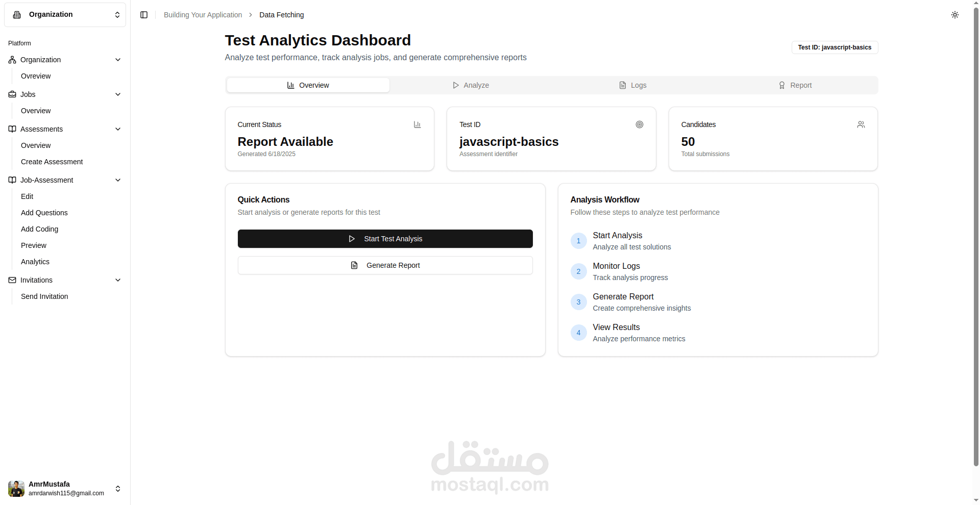980x505 pixels.
Task: Click Test ID: javascript-basics badge
Action: tap(835, 47)
